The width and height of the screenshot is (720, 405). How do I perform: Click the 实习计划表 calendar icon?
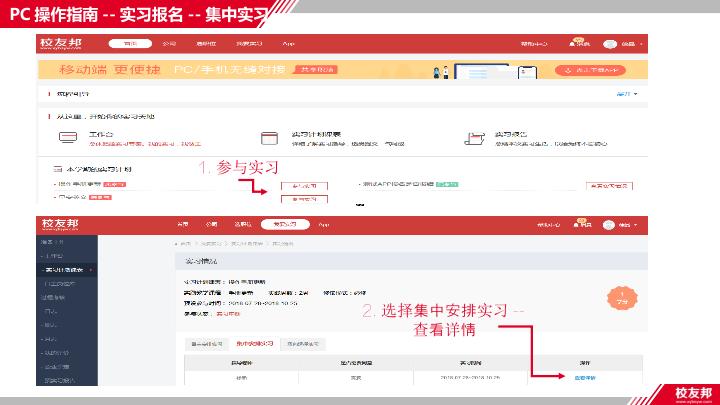[267, 138]
